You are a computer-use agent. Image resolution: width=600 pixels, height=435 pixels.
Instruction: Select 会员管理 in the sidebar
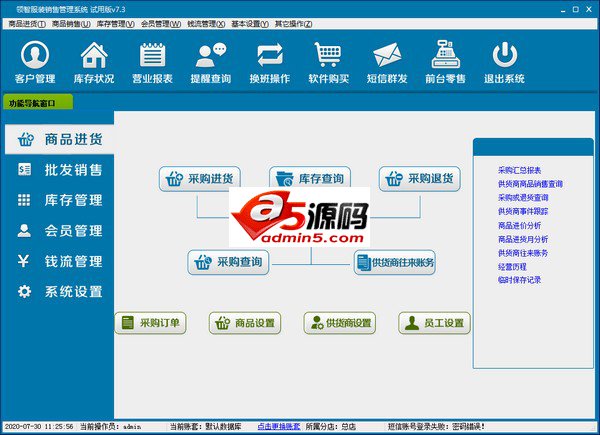[59, 231]
